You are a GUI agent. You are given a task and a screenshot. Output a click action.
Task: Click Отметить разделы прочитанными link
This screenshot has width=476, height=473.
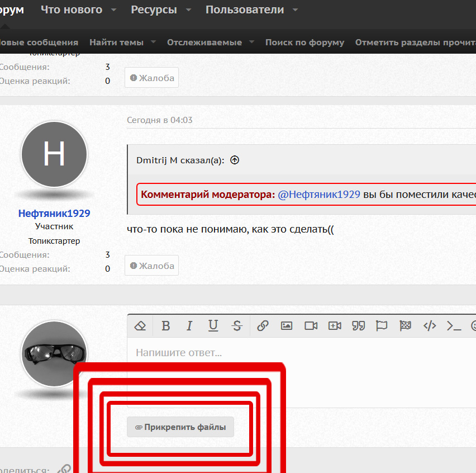pyautogui.click(x=416, y=42)
